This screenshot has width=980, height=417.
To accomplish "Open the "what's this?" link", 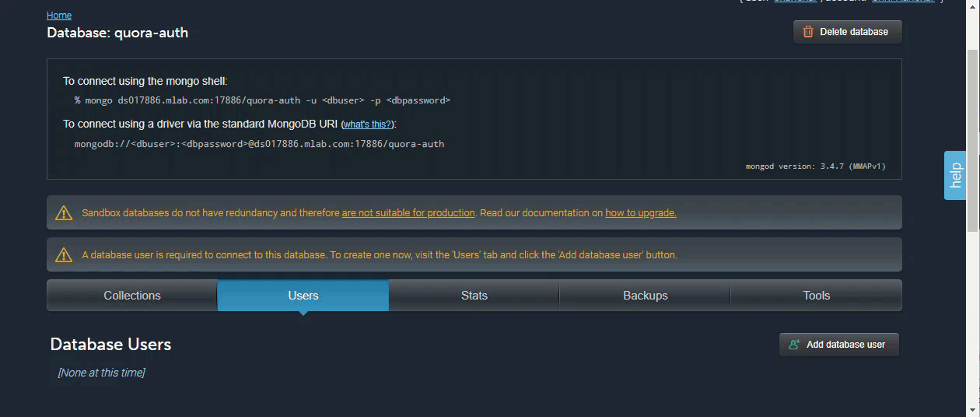I will [x=368, y=124].
